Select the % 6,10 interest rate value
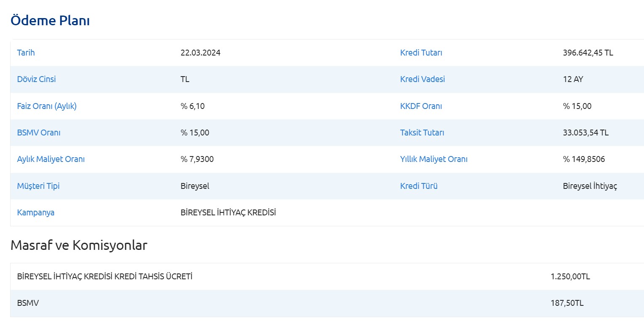Image resolution: width=644 pixels, height=326 pixels. 192,106
